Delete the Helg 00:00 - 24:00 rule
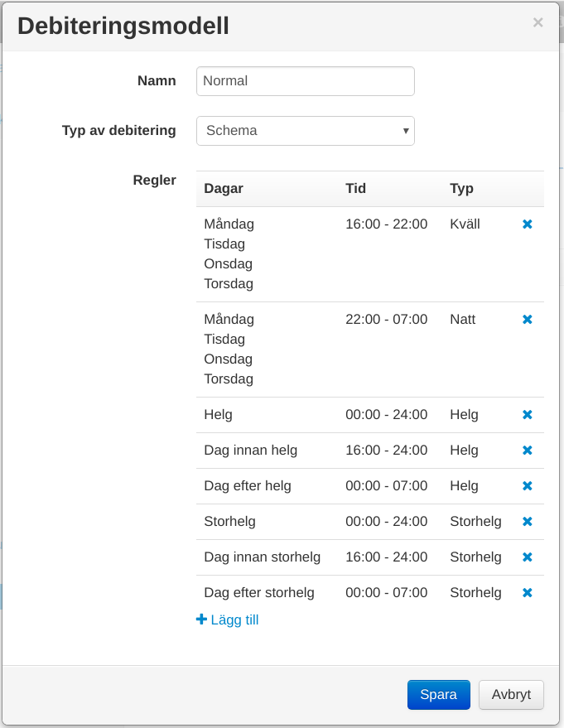Viewport: 564px width, 728px height. click(527, 415)
